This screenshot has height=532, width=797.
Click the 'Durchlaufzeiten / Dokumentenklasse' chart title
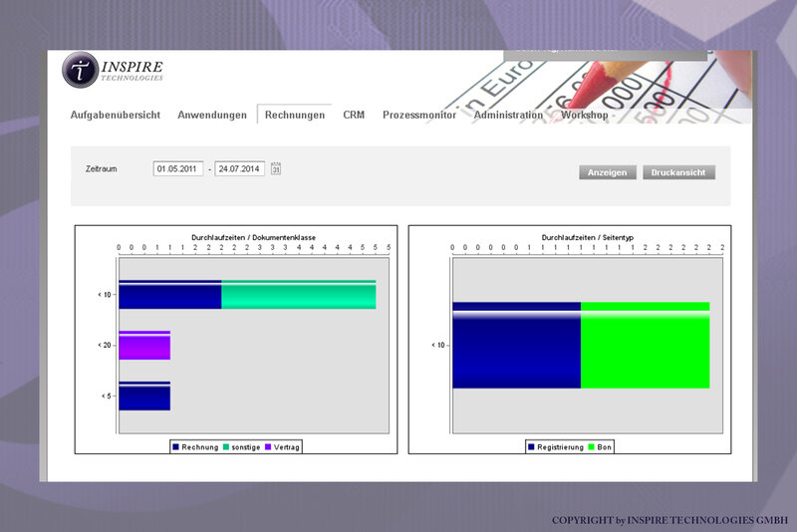[254, 237]
